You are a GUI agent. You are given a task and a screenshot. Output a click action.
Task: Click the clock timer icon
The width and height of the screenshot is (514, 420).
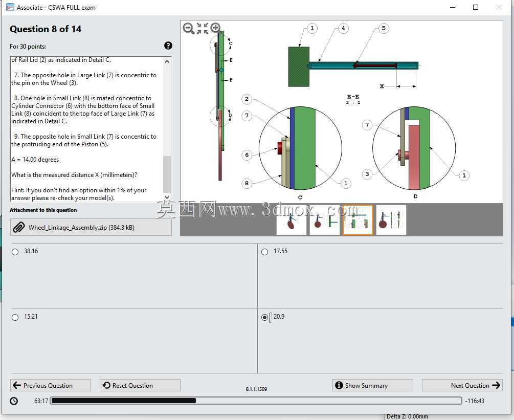[x=14, y=401]
